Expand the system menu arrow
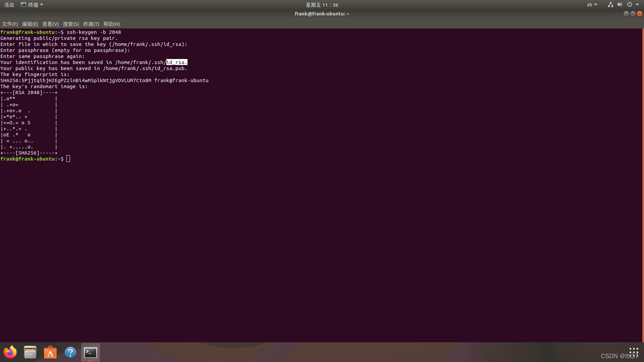The image size is (644, 362). pos(637,5)
